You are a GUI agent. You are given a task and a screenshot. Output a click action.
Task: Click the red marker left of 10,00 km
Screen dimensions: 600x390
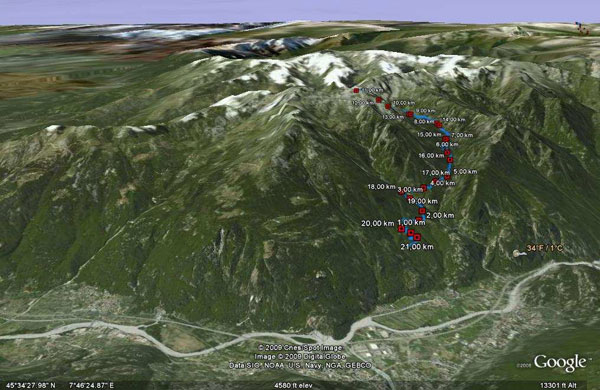coord(388,106)
